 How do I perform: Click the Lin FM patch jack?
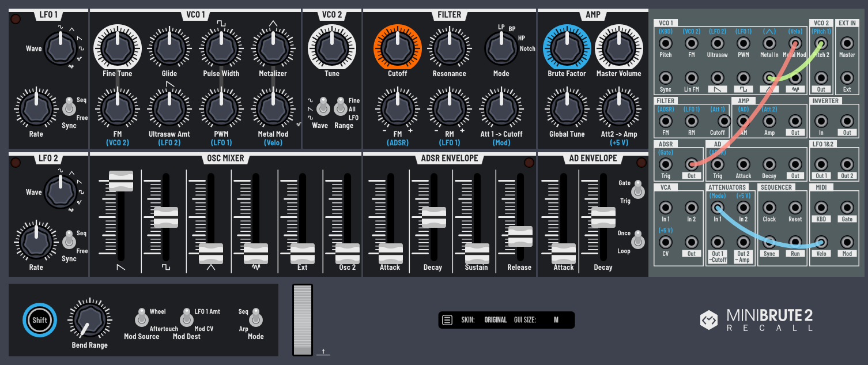692,78
